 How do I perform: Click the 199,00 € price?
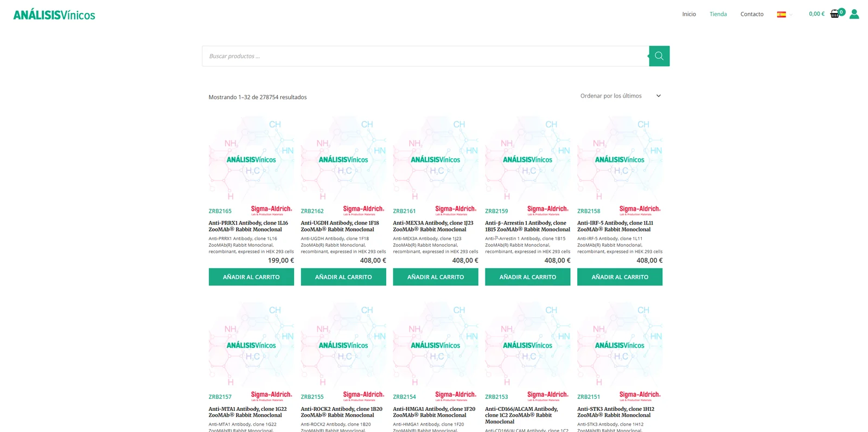click(x=281, y=261)
